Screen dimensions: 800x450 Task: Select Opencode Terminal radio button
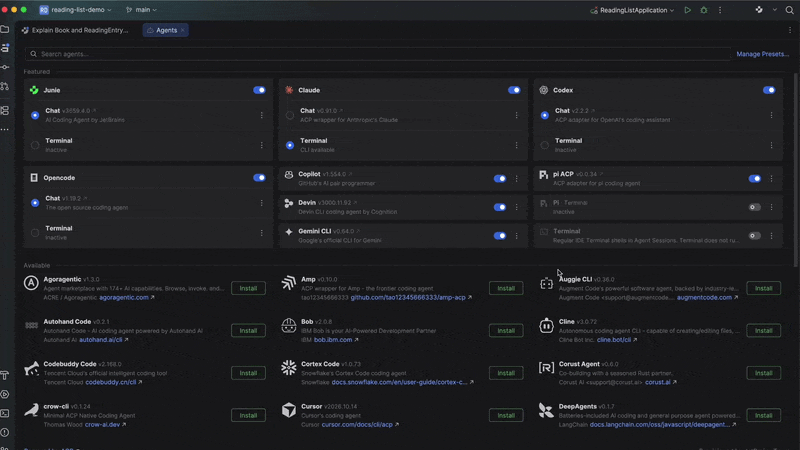click(x=35, y=233)
